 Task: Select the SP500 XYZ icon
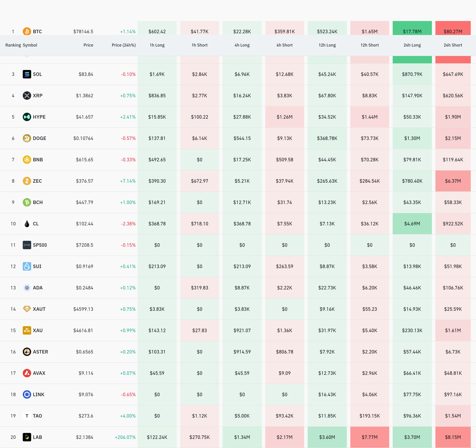pos(27,245)
